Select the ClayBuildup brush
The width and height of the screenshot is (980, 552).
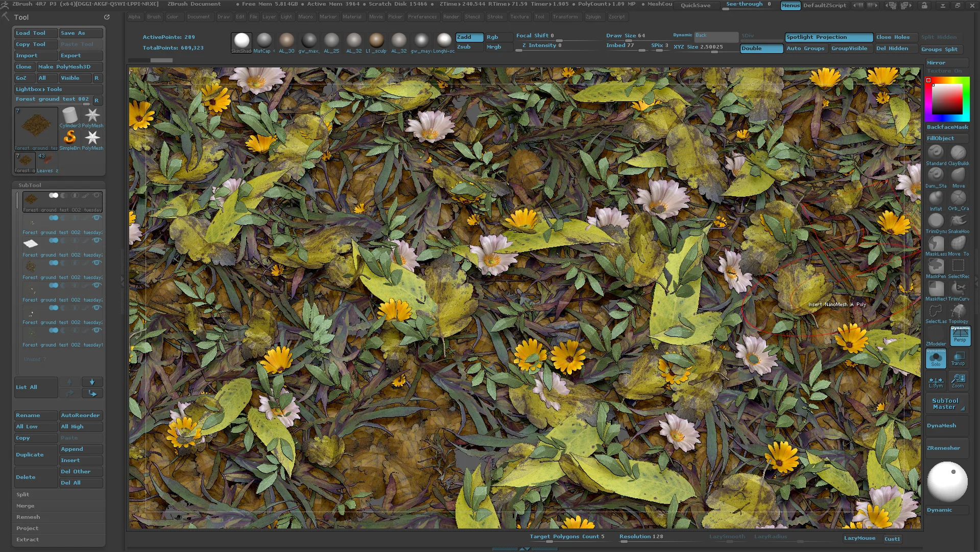coord(958,152)
